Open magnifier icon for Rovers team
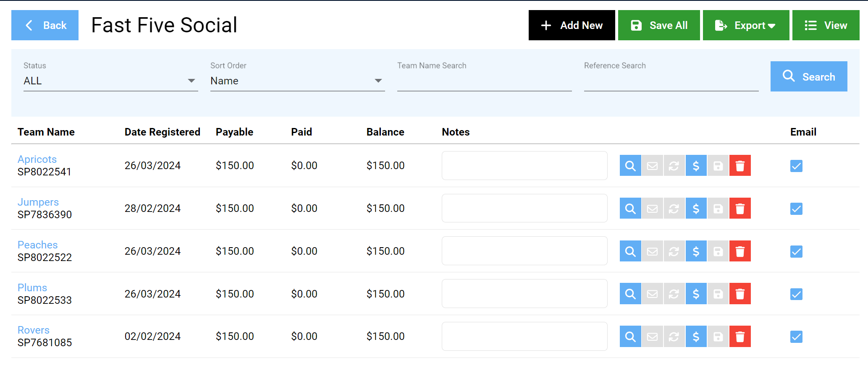Screen dimensions: 868x376 630,337
